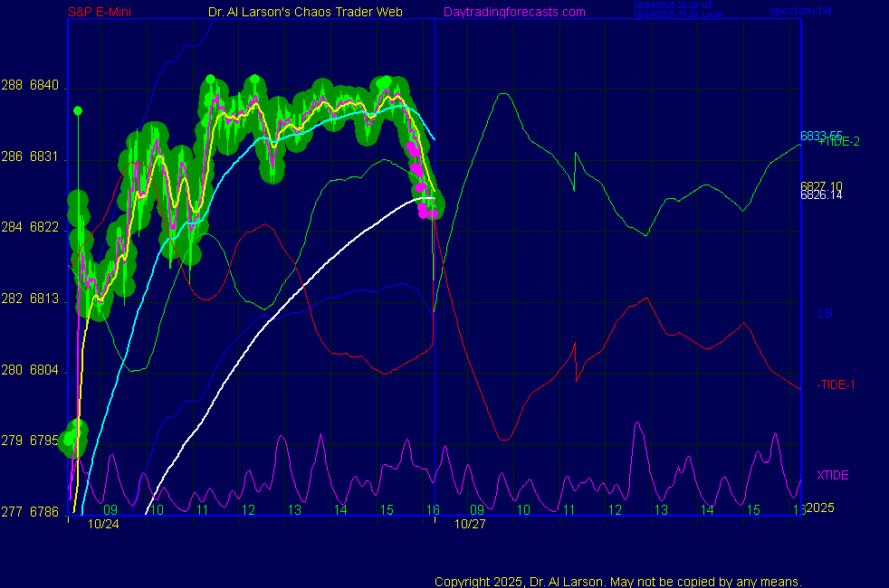The image size is (889, 588).
Task: Click the isolated green dot marker on the stem
Action: click(78, 111)
